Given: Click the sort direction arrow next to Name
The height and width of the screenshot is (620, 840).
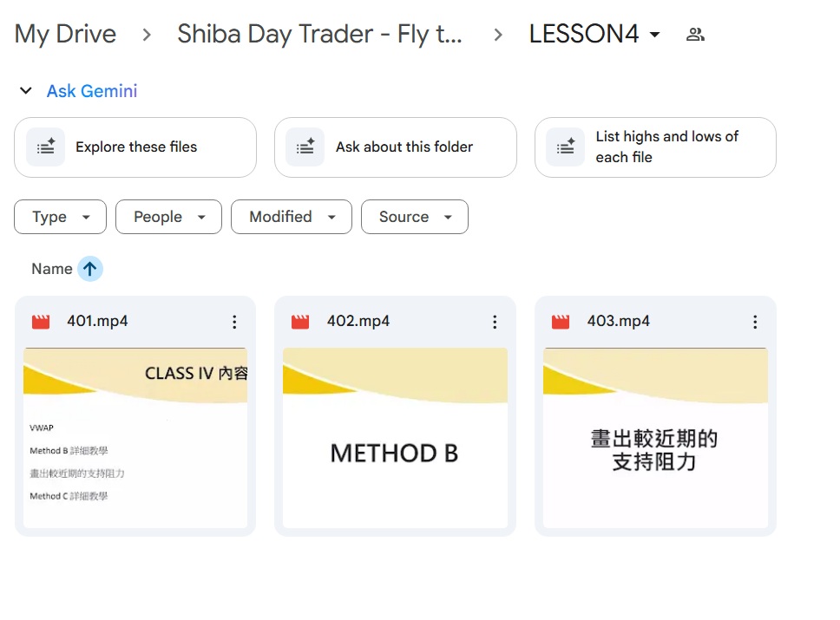Looking at the screenshot, I should pyautogui.click(x=90, y=269).
